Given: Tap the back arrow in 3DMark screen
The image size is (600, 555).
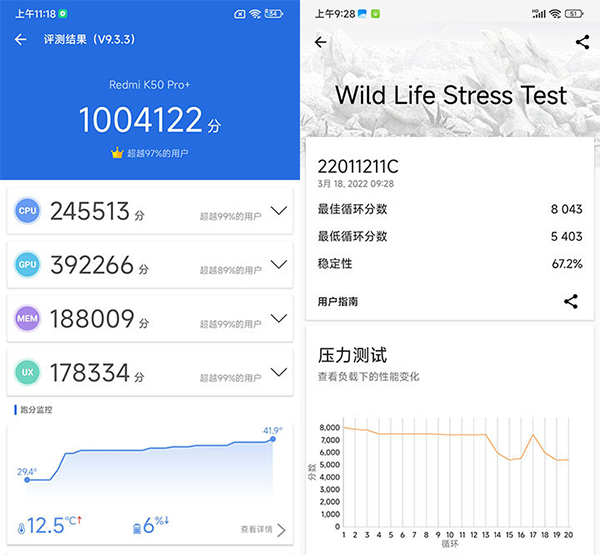Looking at the screenshot, I should click(320, 42).
